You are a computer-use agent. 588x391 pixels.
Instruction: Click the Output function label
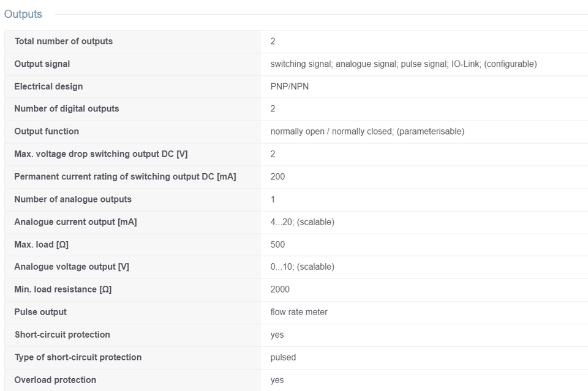[x=47, y=132]
